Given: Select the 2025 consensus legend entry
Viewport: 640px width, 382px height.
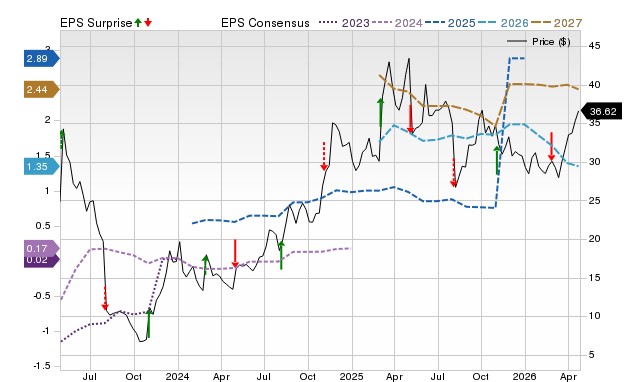Looking at the screenshot, I should tap(450, 23).
